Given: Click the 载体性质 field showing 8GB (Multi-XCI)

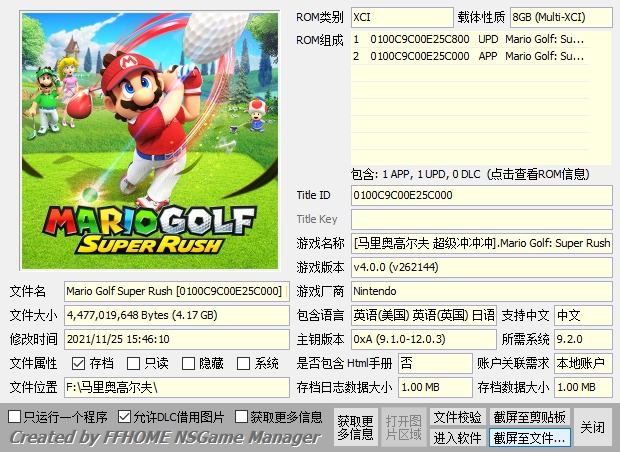Looking at the screenshot, I should point(561,17).
